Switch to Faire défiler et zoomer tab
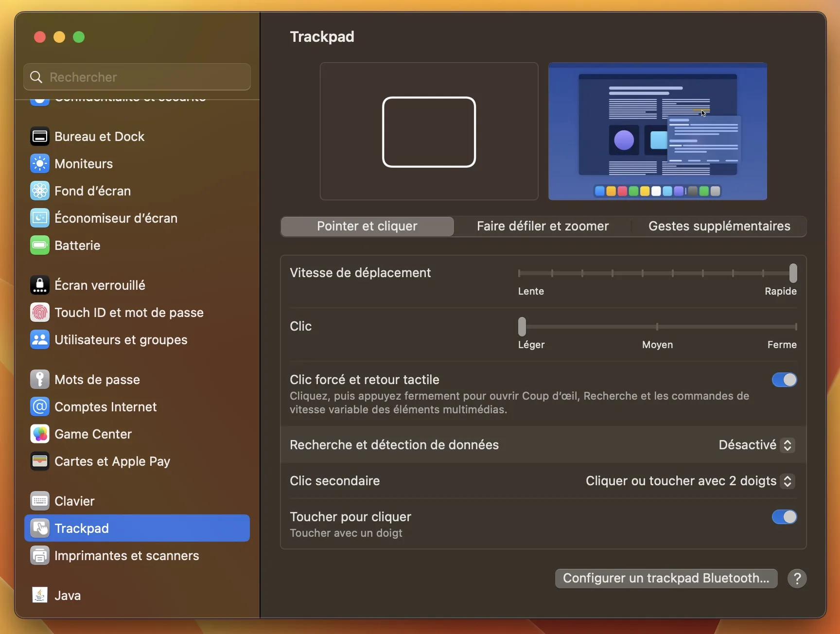This screenshot has height=634, width=840. [x=542, y=226]
